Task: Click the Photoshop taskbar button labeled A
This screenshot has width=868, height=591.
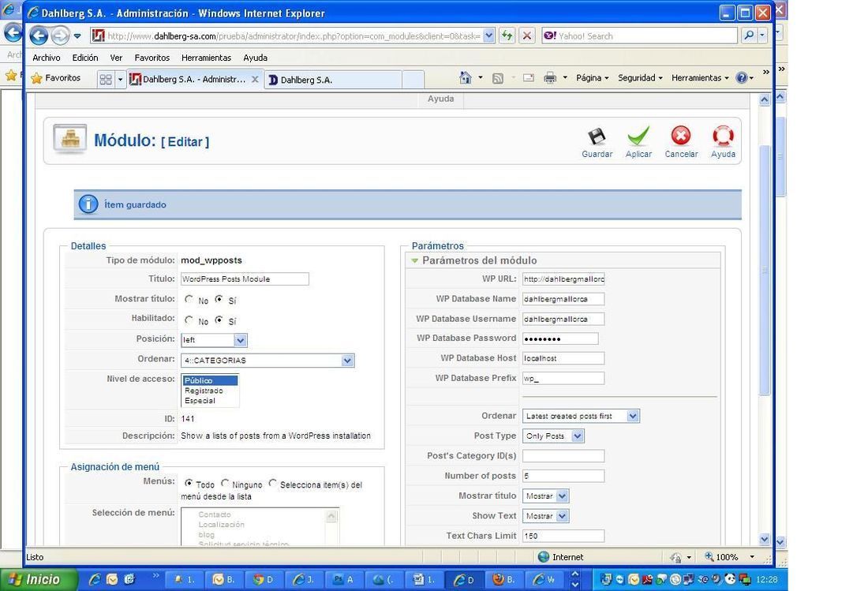Action: 344,579
